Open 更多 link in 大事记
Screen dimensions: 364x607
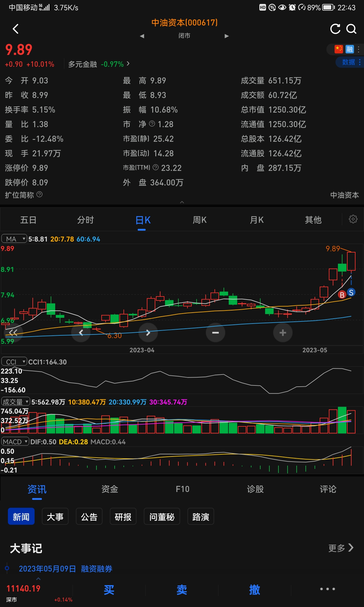[341, 548]
